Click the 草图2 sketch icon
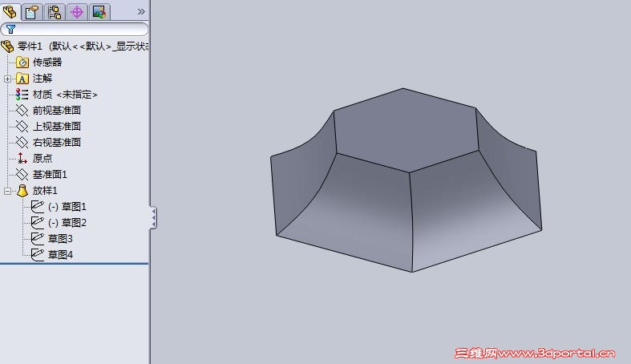The width and height of the screenshot is (631, 364). pos(38,222)
